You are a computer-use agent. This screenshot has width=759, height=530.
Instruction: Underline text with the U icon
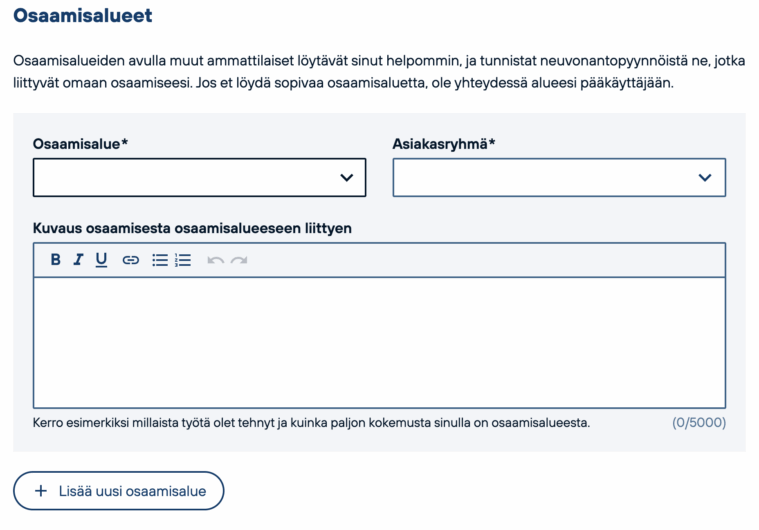point(101,260)
